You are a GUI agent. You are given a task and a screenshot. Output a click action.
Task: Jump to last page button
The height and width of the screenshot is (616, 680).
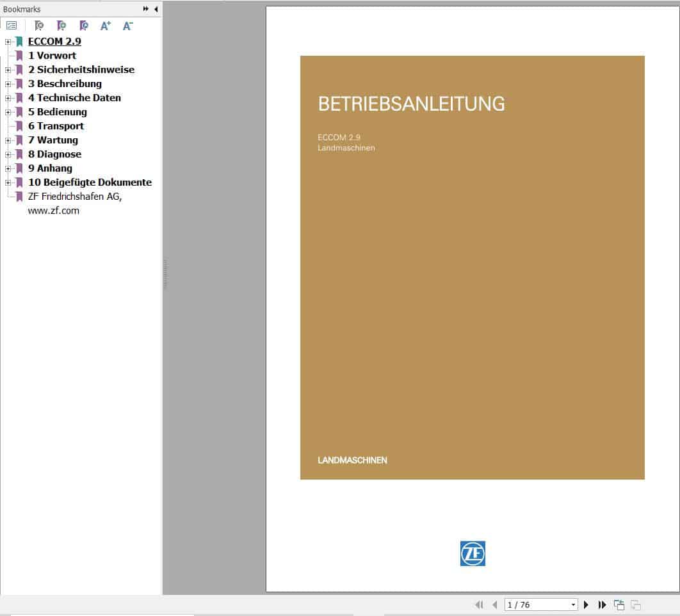coord(602,604)
